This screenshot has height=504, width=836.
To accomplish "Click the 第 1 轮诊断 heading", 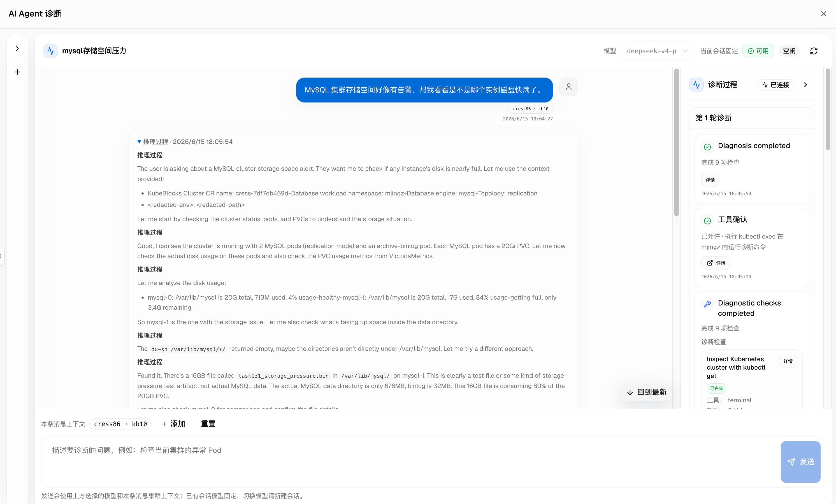I will pos(714,118).
